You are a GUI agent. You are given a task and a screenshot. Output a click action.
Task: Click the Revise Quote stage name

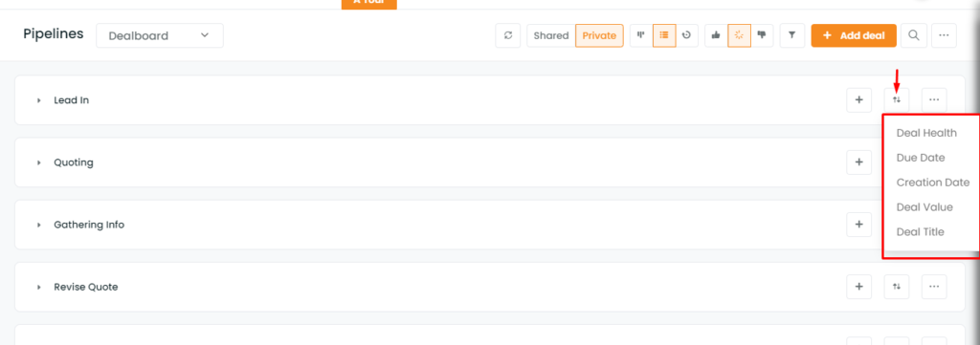click(x=85, y=287)
